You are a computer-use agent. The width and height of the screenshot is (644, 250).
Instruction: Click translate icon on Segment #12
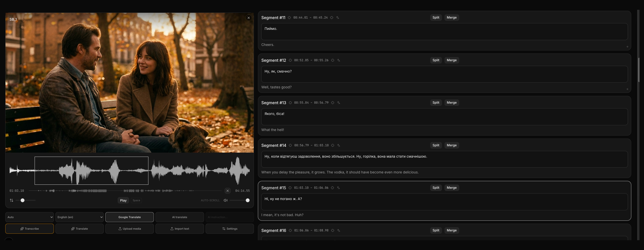pyautogui.click(x=339, y=60)
